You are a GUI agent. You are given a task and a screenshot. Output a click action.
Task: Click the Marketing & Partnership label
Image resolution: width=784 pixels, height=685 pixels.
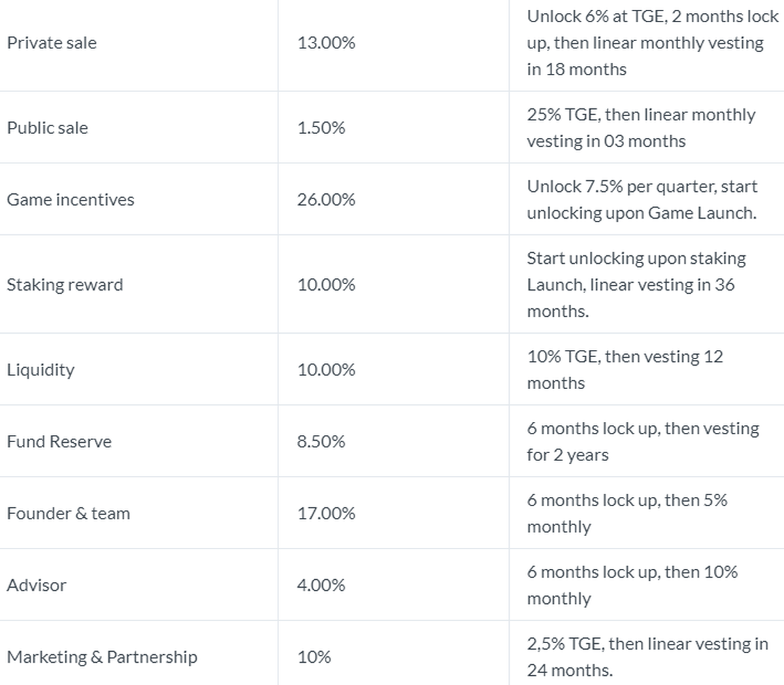pyautogui.click(x=102, y=657)
